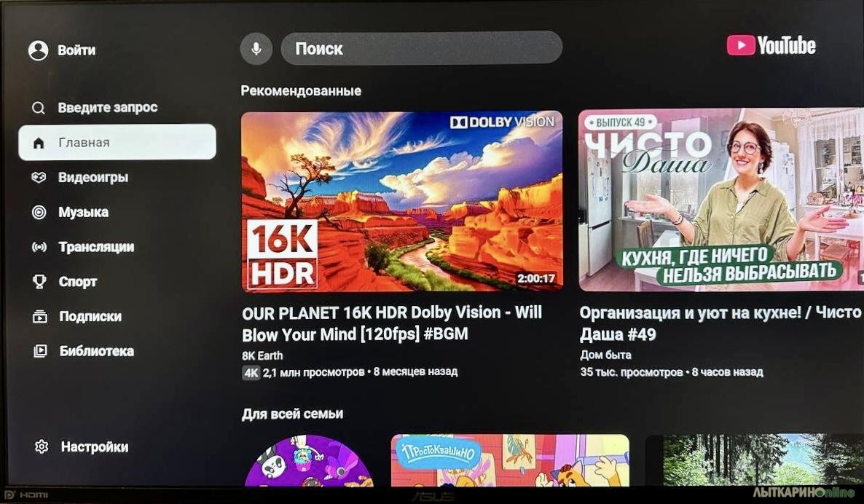Select the Спорт trophy icon
864x504 pixels.
[x=39, y=281]
